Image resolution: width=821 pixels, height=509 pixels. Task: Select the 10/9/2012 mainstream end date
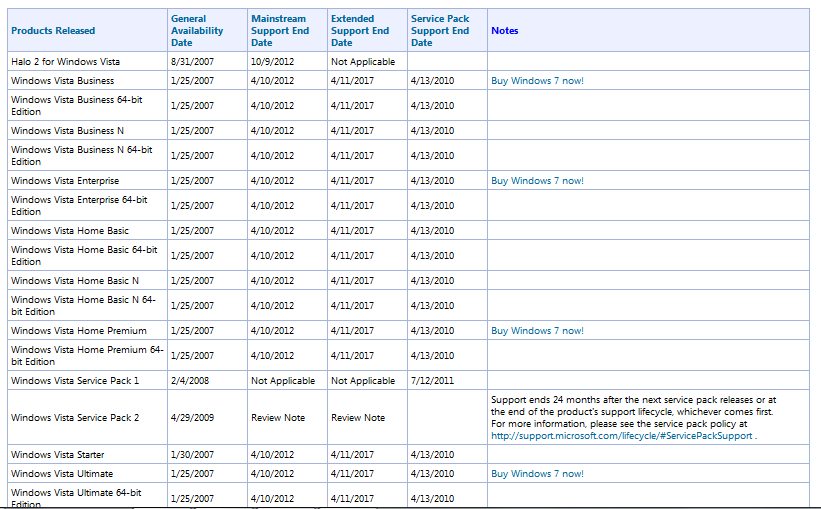(x=272, y=62)
